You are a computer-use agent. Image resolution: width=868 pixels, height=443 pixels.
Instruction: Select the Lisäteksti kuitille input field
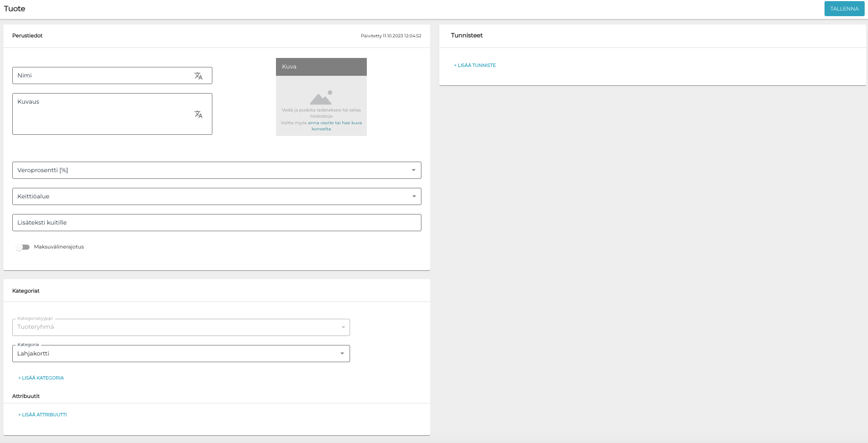click(x=216, y=222)
